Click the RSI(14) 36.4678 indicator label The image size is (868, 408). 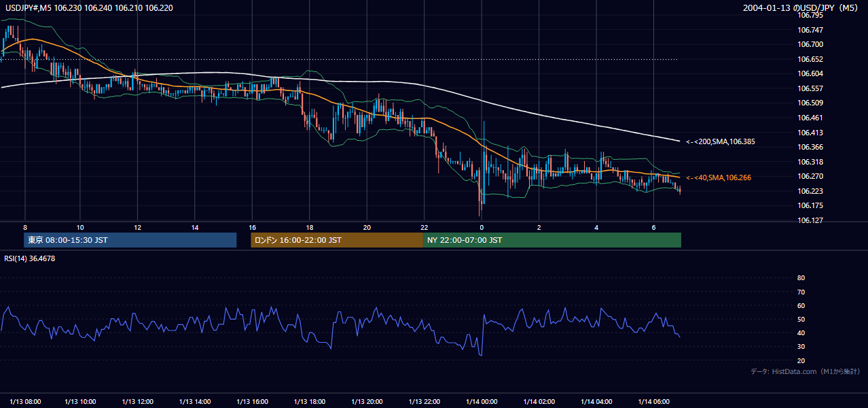[x=30, y=258]
